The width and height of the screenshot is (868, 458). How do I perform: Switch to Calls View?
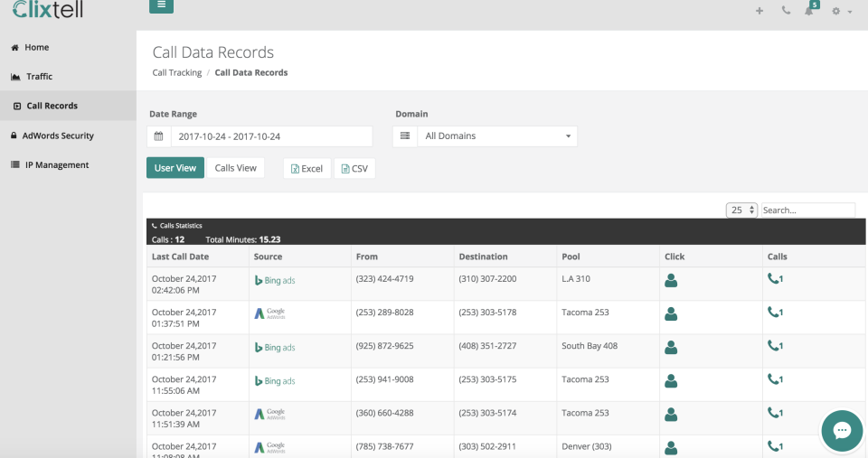point(235,168)
